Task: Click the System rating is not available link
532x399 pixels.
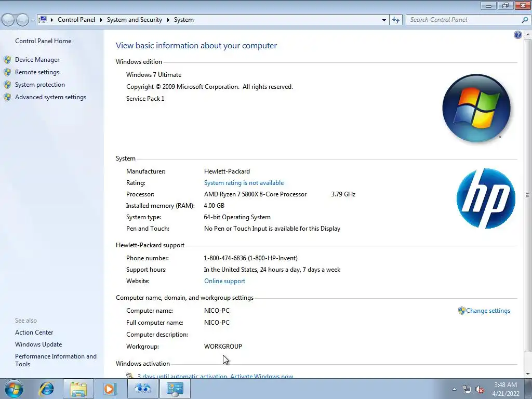Action: [244, 183]
